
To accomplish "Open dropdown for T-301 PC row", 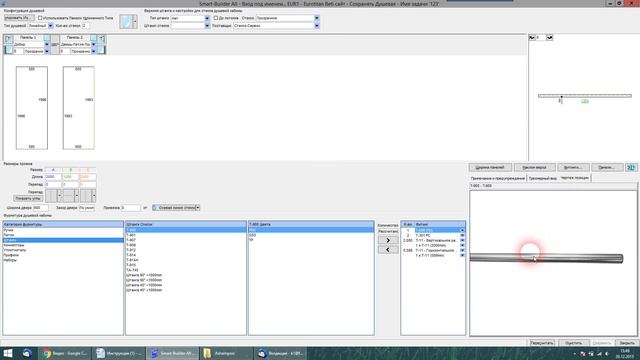I will (x=462, y=236).
